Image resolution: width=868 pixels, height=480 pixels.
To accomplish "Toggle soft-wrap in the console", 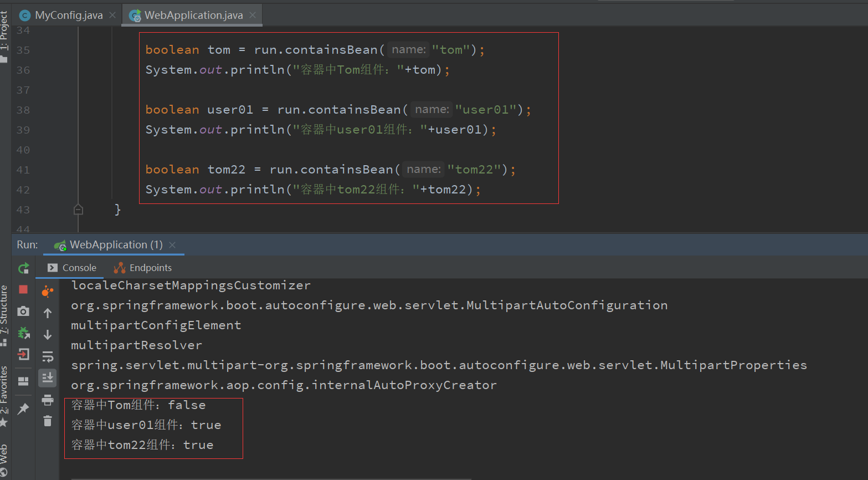I will pos(48,356).
